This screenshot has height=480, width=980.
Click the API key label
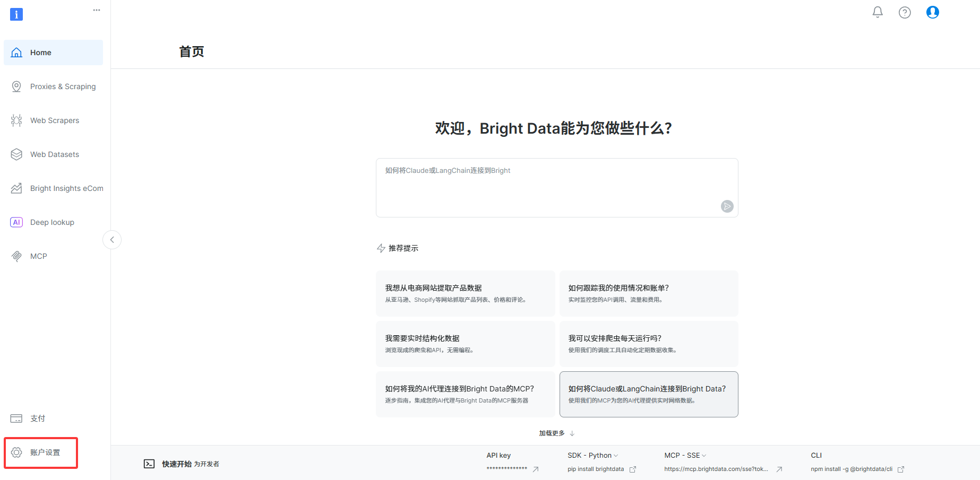[498, 456]
